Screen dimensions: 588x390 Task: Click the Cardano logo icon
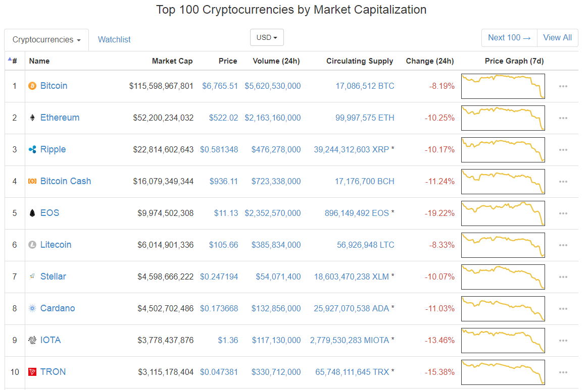pyautogui.click(x=32, y=308)
